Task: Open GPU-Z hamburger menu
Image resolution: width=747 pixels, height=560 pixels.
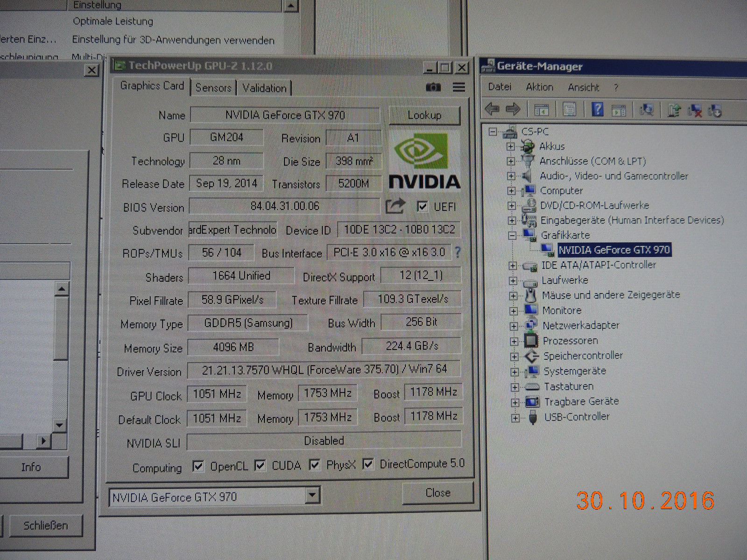Action: (x=459, y=87)
